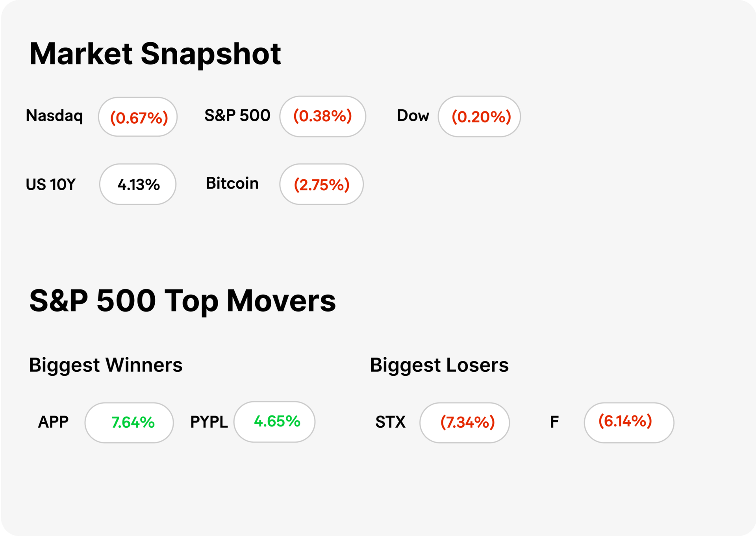Click the US 10Y 4.13% pill

[138, 184]
